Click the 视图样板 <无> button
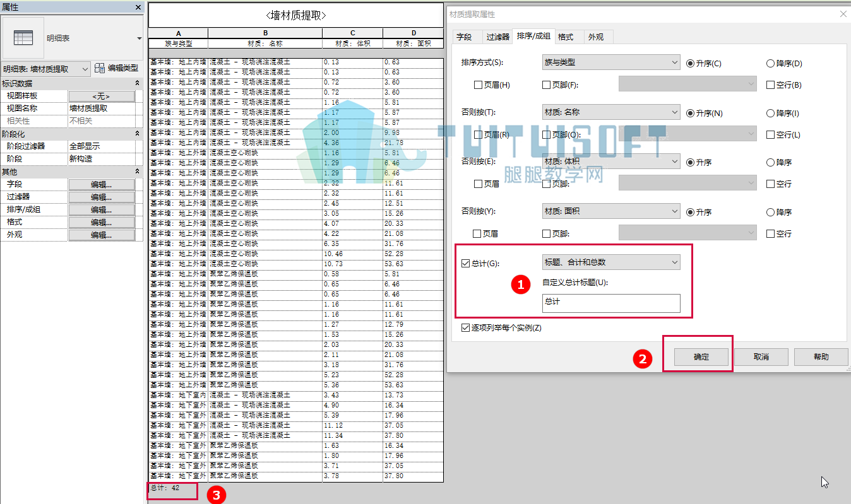The height and width of the screenshot is (504, 851). tap(102, 96)
